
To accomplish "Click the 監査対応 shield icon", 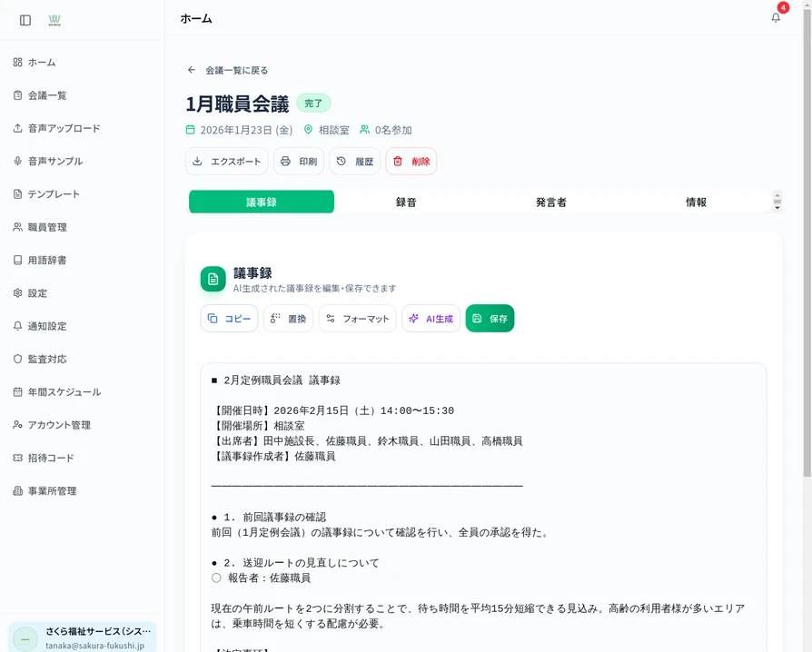I will (x=17, y=359).
